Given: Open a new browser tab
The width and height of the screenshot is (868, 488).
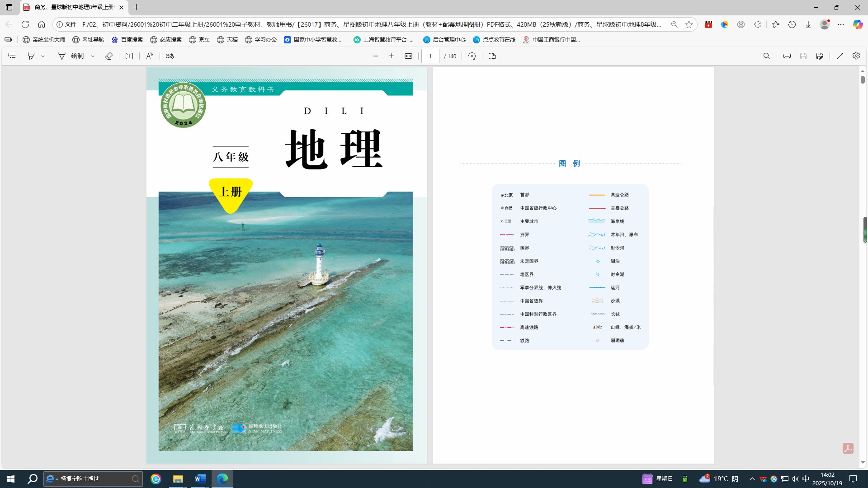Looking at the screenshot, I should [136, 7].
